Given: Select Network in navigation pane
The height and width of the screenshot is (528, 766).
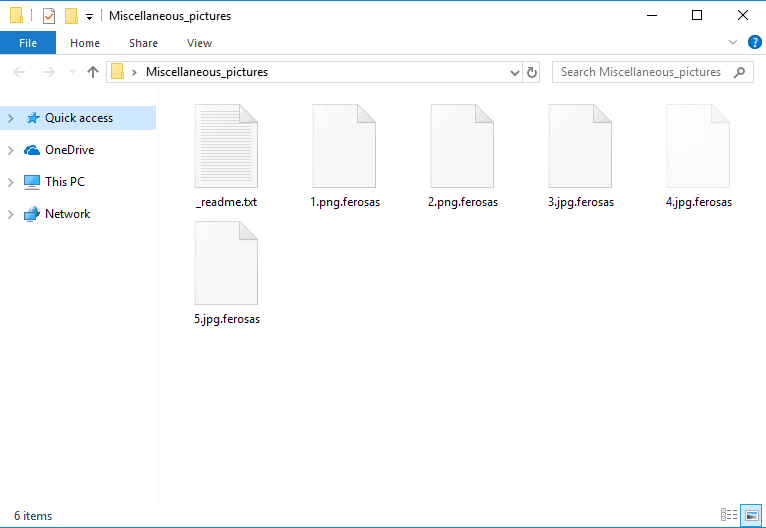Looking at the screenshot, I should (67, 214).
